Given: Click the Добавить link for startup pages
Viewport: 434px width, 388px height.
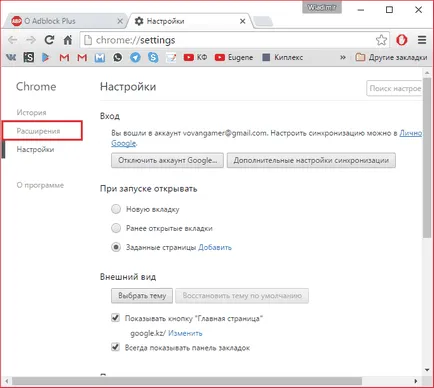Looking at the screenshot, I should (215, 247).
